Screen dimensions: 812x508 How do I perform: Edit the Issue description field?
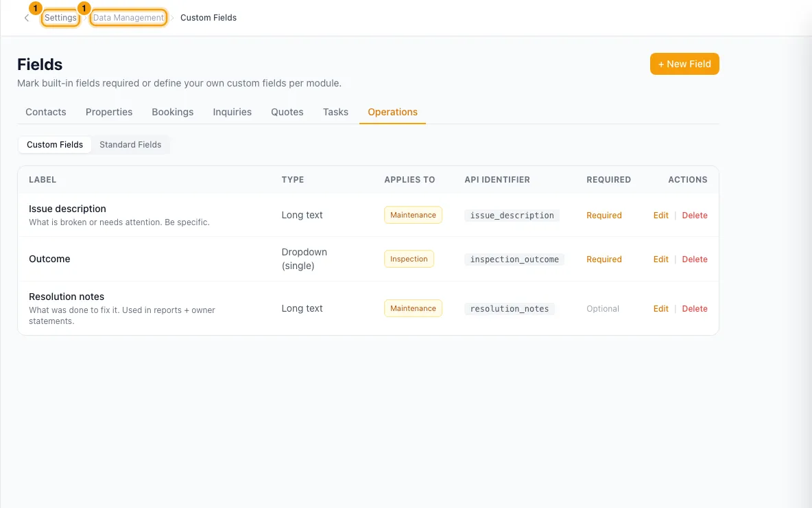[660, 215]
